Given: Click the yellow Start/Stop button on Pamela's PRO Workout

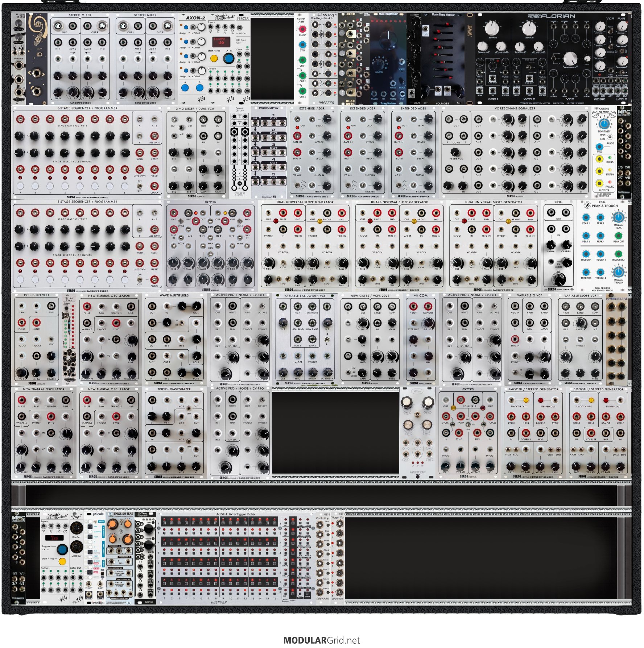Looking at the screenshot, I should (214, 58).
